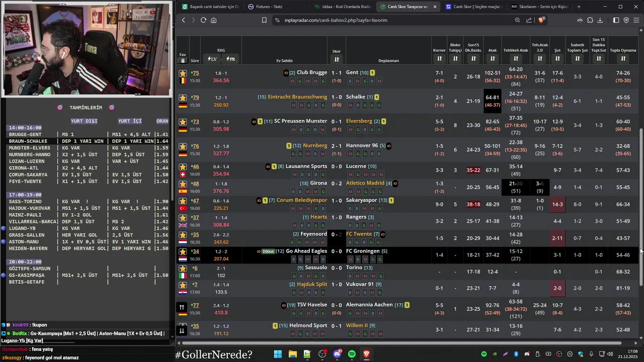Sort by Bloke Takipçi arrows
This screenshot has width=644, height=362.
point(455,59)
